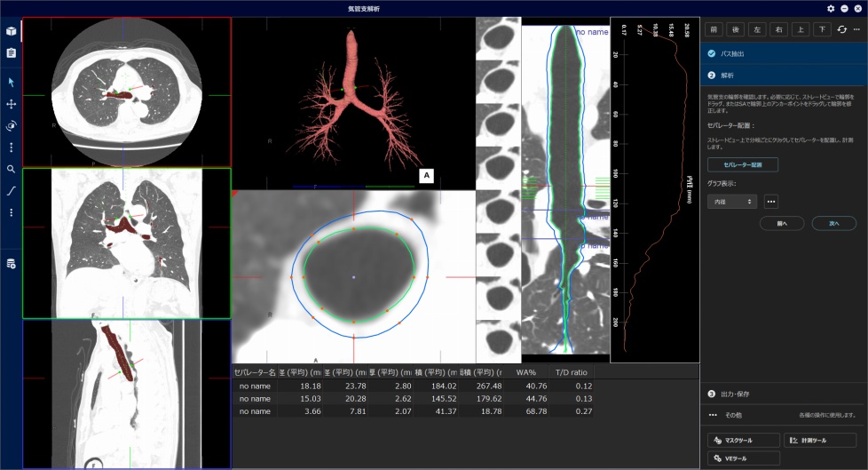Set view orientation to 左 (left)

pyautogui.click(x=757, y=29)
